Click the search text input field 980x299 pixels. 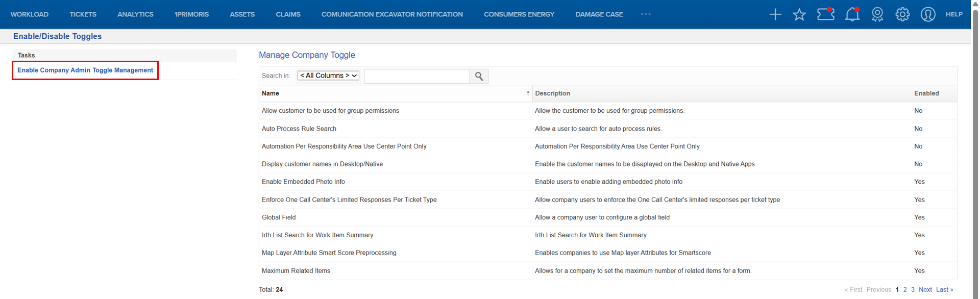pos(416,76)
